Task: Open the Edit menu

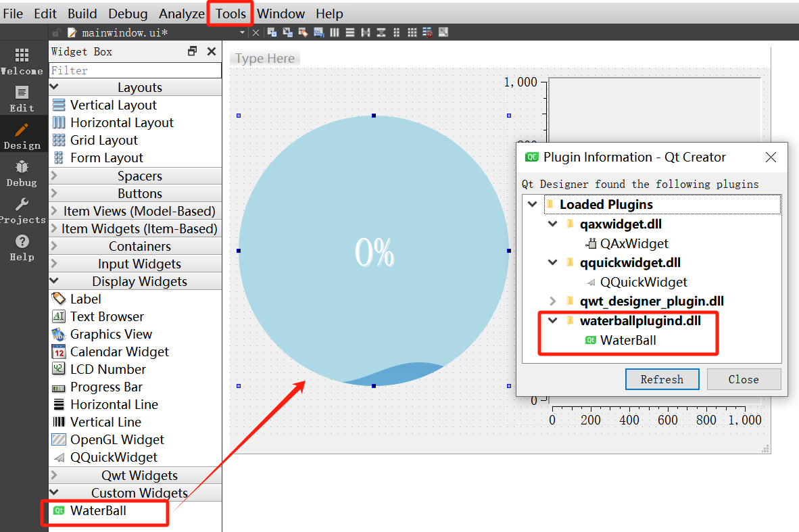Action: pyautogui.click(x=45, y=14)
